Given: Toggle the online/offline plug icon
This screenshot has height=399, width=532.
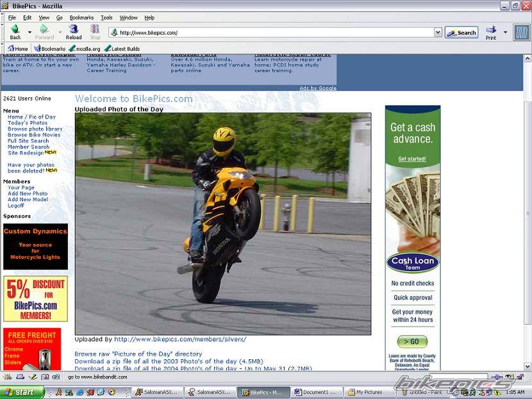Looking at the screenshot, I should 497,377.
